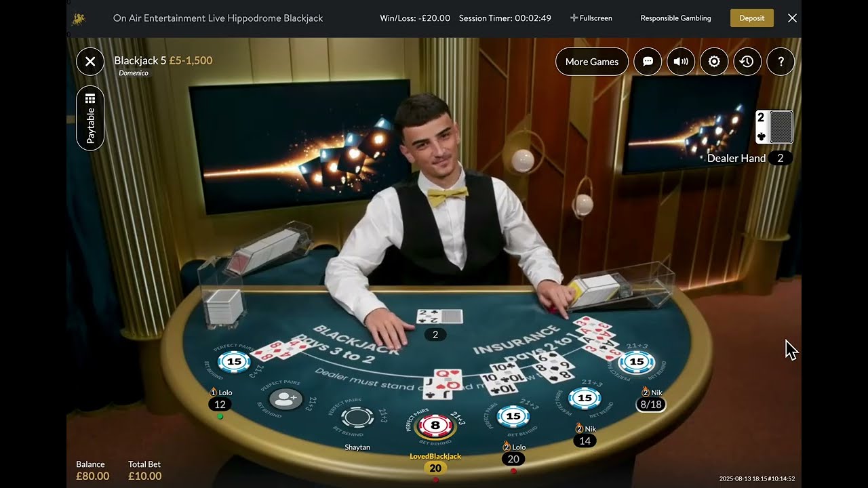The height and width of the screenshot is (488, 868).
Task: Expand the Paytable side panel
Action: [x=90, y=118]
